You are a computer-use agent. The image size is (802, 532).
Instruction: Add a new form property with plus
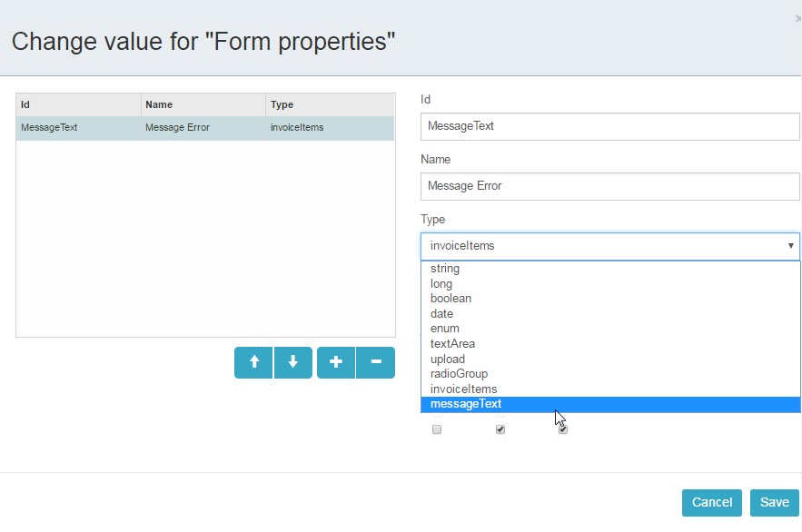[336, 362]
